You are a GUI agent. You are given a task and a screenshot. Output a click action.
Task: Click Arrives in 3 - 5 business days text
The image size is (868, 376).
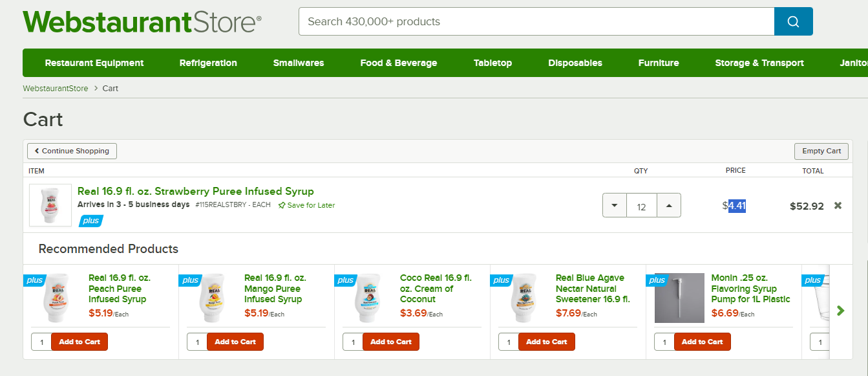[134, 205]
